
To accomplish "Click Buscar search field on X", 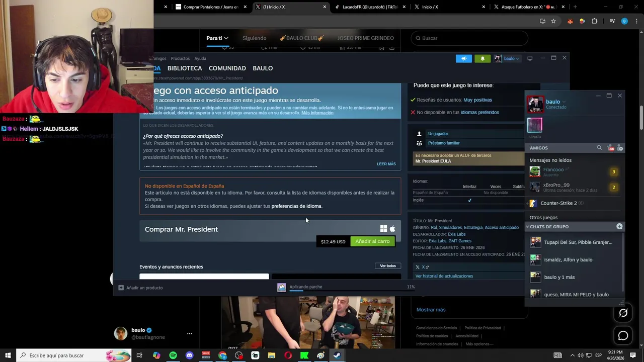I will tap(469, 38).
